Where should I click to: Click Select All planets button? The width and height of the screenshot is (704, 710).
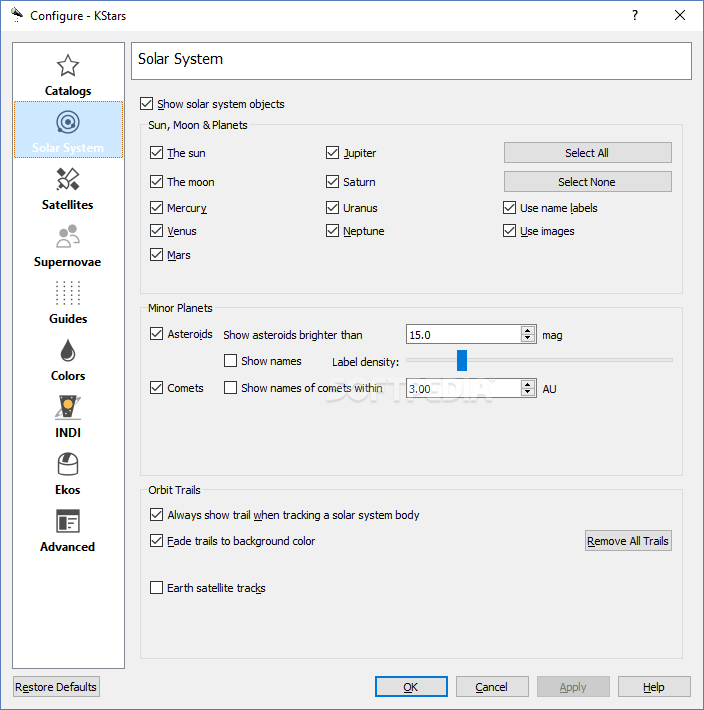pos(588,153)
